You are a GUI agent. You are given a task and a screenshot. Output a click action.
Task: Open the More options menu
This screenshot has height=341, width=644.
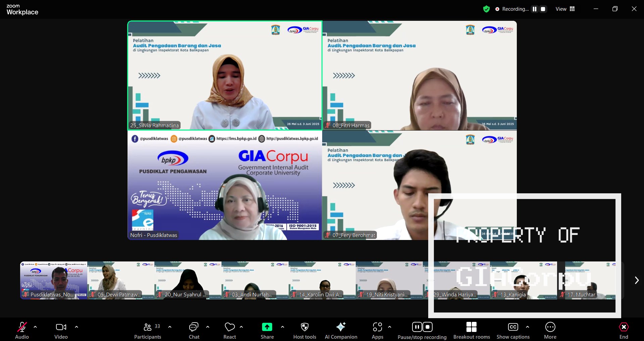pyautogui.click(x=550, y=331)
